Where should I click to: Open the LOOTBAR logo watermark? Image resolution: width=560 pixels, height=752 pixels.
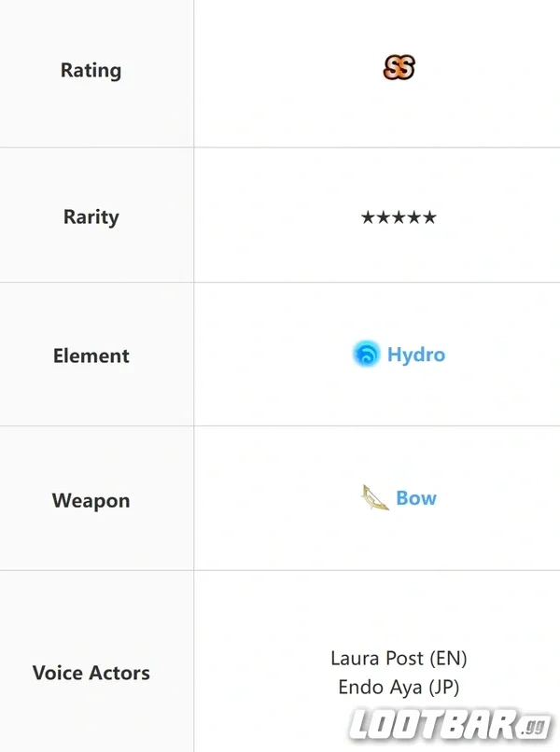pyautogui.click(x=450, y=724)
